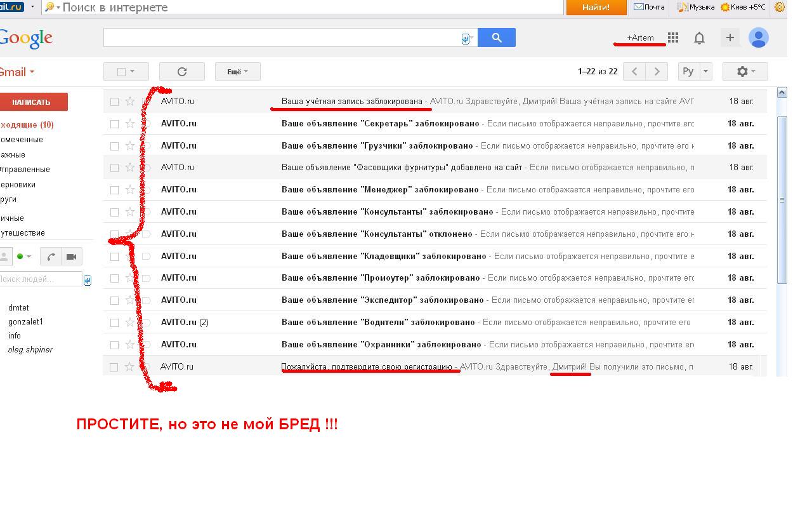Click the scrollbar up arrow
This screenshot has width=812, height=508.
(x=782, y=92)
